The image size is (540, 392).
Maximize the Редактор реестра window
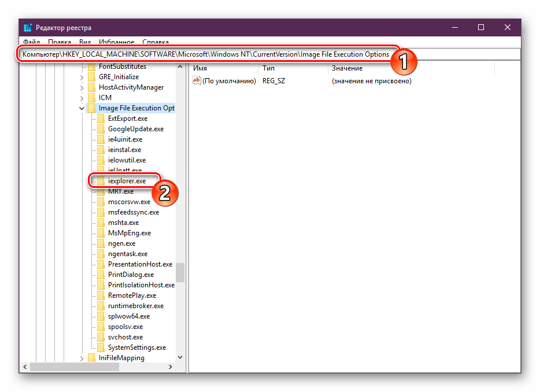[481, 27]
